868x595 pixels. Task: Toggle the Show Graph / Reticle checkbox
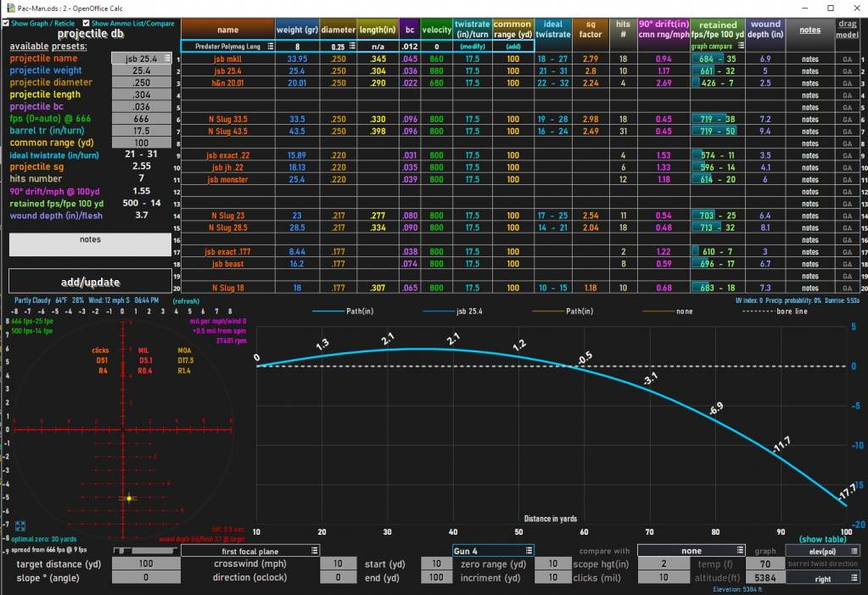click(6, 23)
